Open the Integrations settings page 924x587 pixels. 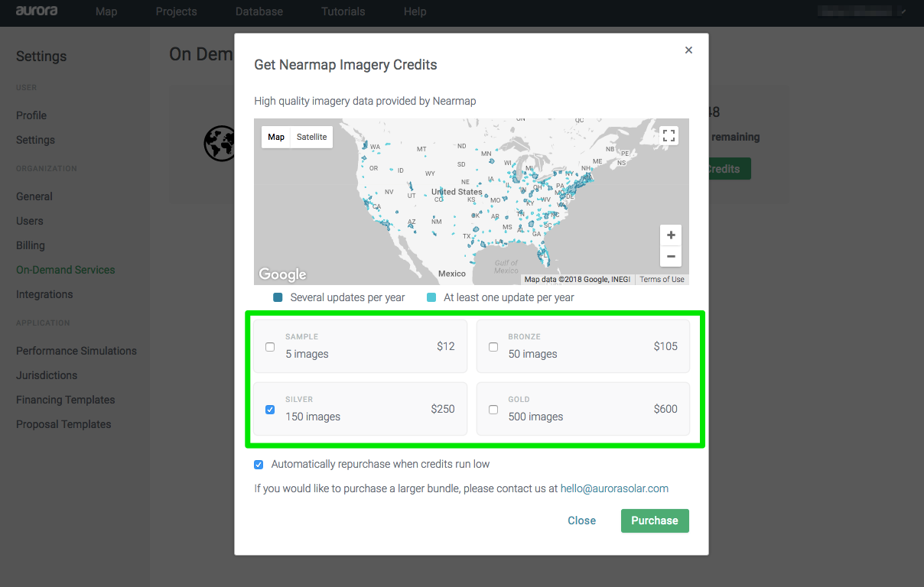point(44,294)
